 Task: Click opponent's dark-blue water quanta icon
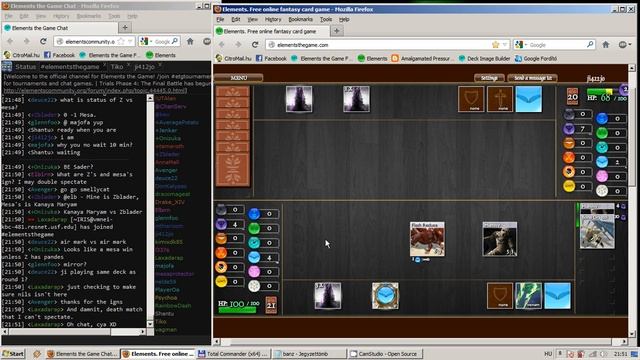602,118
